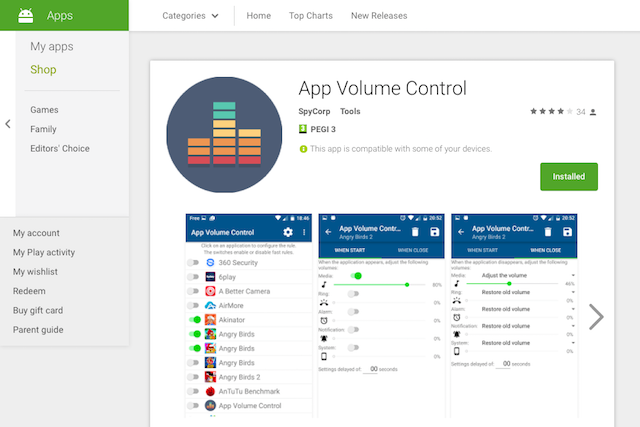Click the Angry Birds 2 app icon
Viewport: 640px width, 427px height.
(210, 377)
